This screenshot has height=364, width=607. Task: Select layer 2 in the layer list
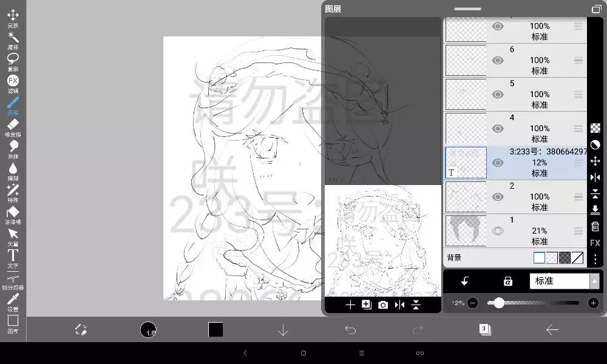pyautogui.click(x=534, y=197)
